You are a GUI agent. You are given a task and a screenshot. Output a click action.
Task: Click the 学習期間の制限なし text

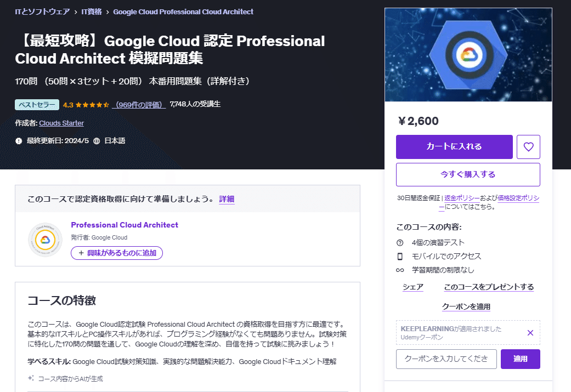click(443, 270)
